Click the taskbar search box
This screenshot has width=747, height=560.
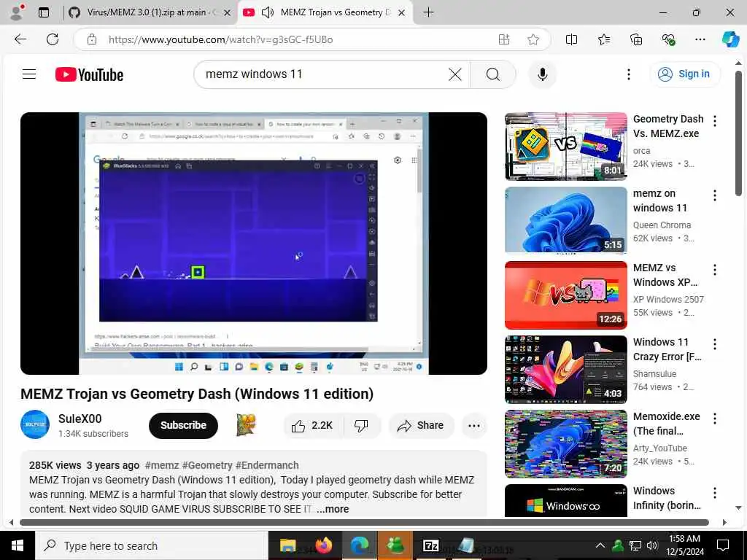152,545
